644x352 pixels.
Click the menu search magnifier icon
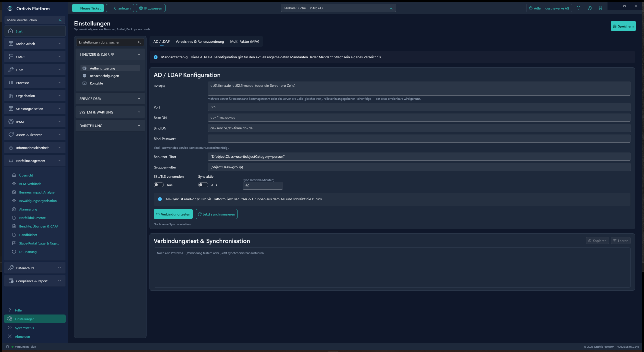60,20
